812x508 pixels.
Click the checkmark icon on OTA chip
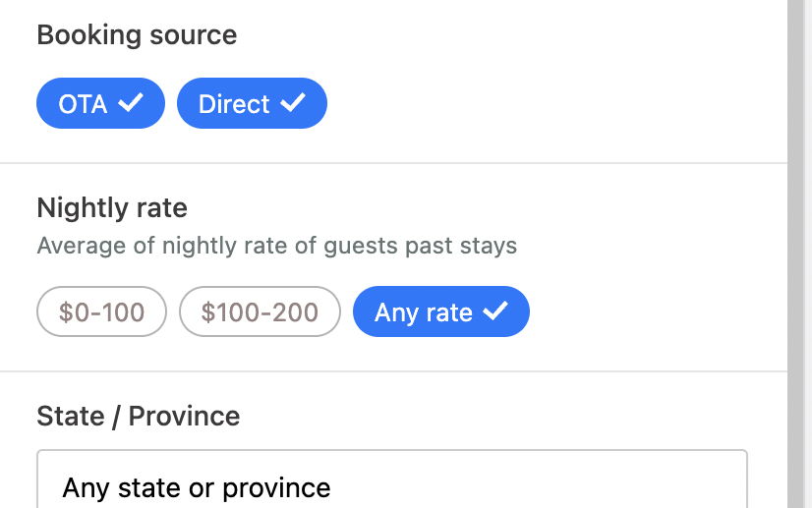pos(131,103)
